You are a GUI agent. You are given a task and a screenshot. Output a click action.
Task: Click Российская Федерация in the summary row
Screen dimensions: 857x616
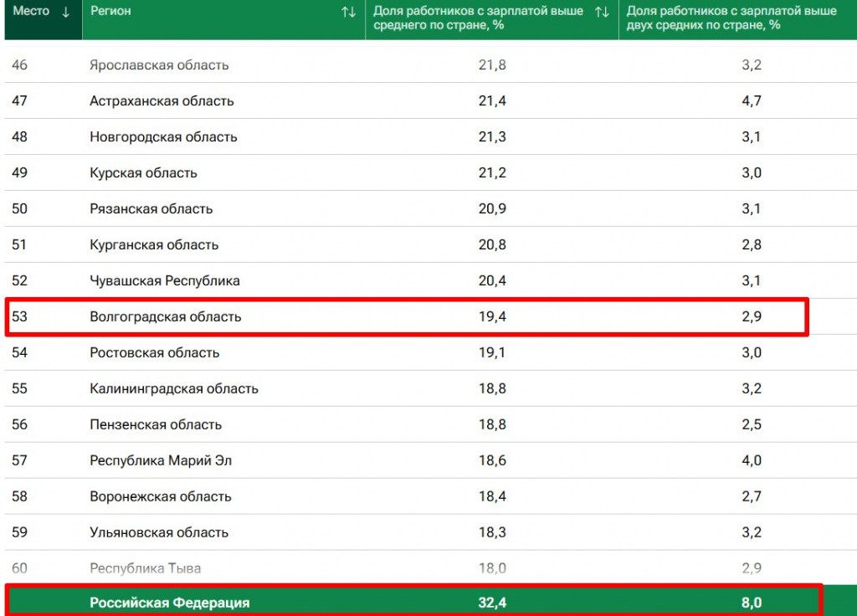point(169,603)
